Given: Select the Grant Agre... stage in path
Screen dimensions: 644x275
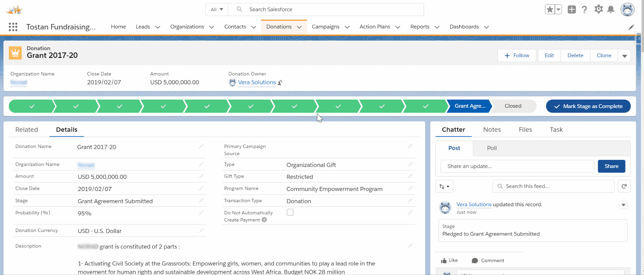Looking at the screenshot, I should click(469, 106).
